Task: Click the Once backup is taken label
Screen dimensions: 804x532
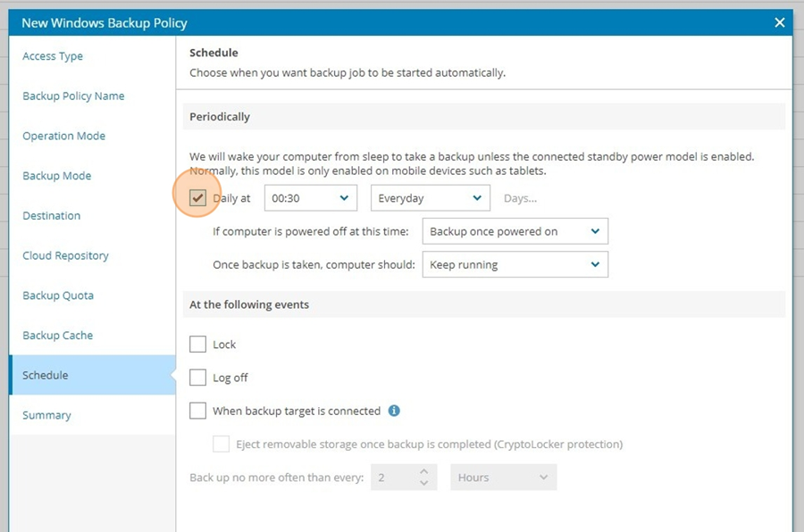Action: (314, 265)
